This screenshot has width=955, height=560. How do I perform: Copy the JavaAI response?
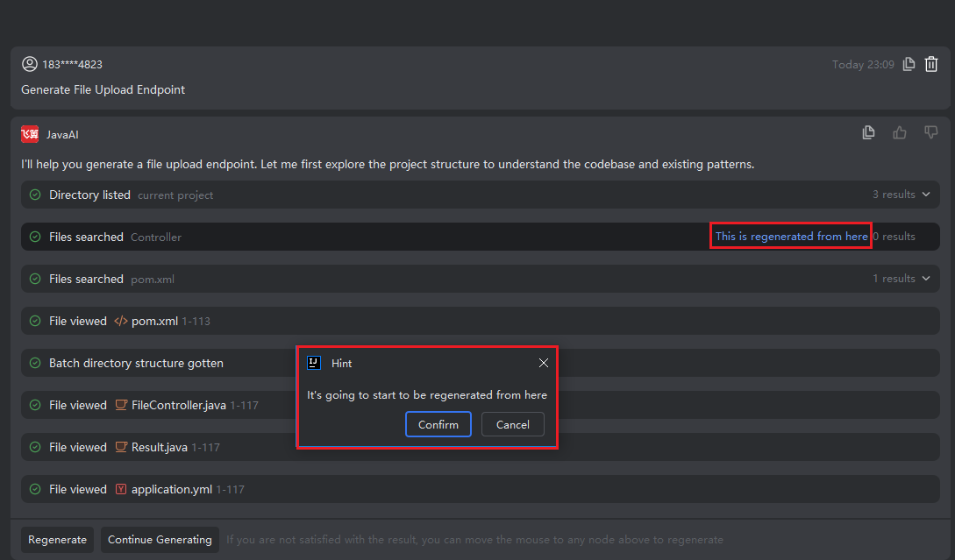point(868,132)
